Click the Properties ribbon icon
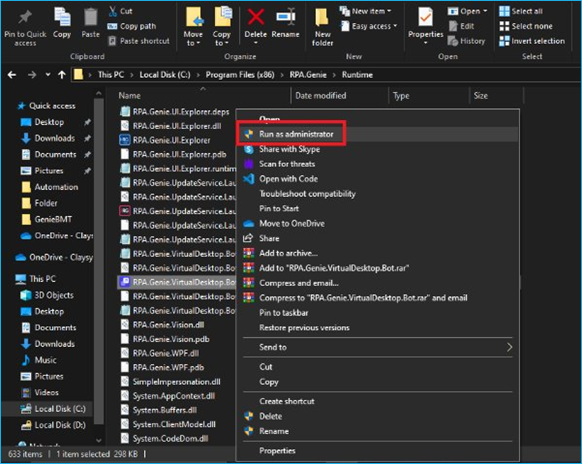Image resolution: width=582 pixels, height=464 pixels. point(425,17)
